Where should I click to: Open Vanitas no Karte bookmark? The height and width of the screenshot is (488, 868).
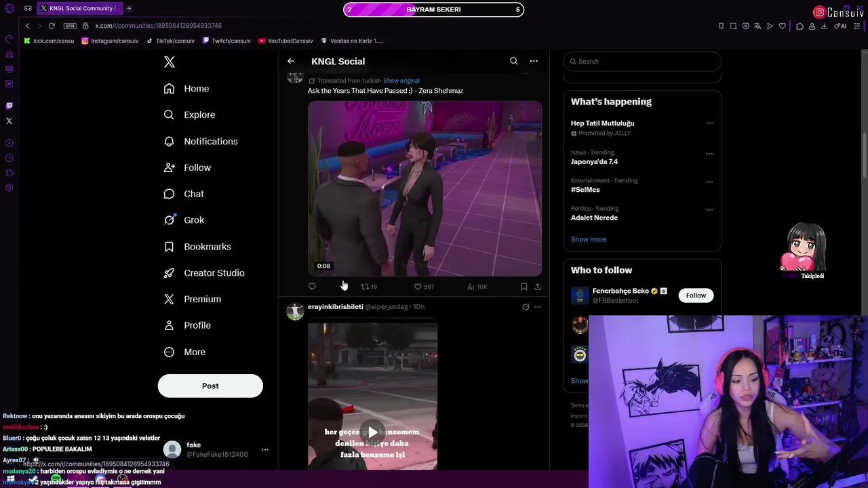point(352,41)
